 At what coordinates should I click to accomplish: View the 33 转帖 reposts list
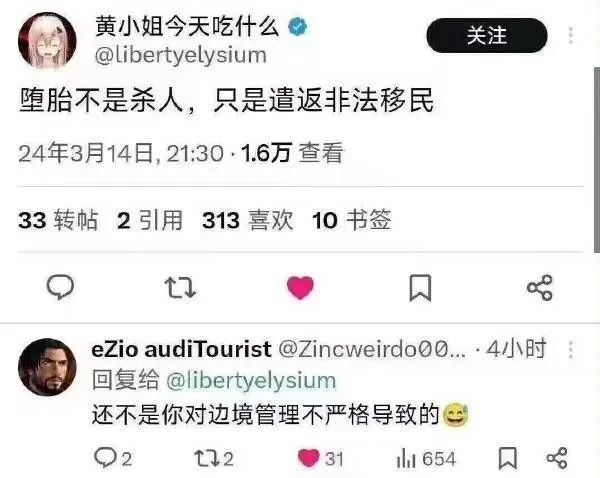click(58, 220)
